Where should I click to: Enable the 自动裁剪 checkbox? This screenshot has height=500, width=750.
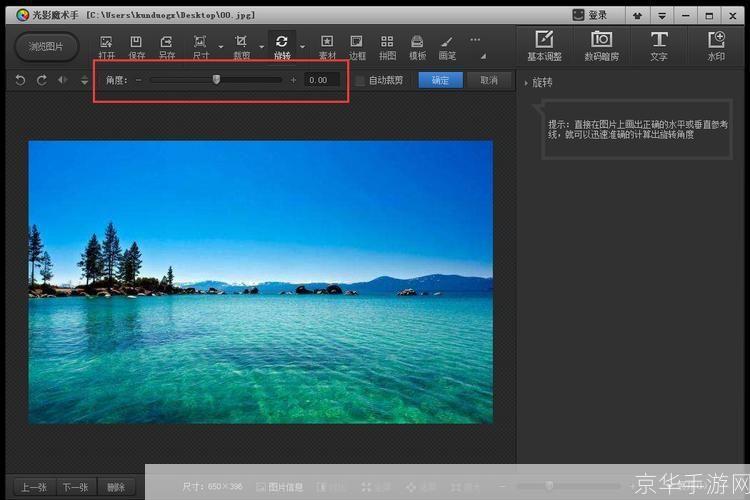click(x=361, y=80)
